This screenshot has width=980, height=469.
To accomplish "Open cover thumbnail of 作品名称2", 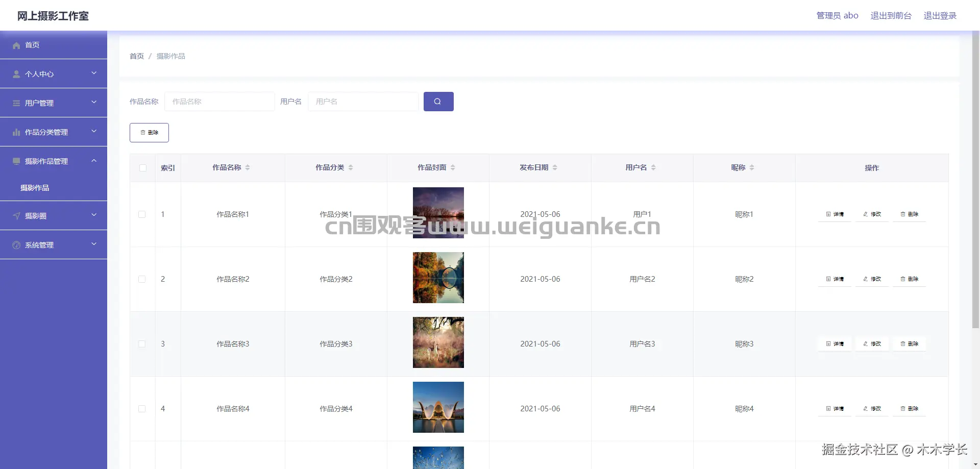I will [438, 278].
